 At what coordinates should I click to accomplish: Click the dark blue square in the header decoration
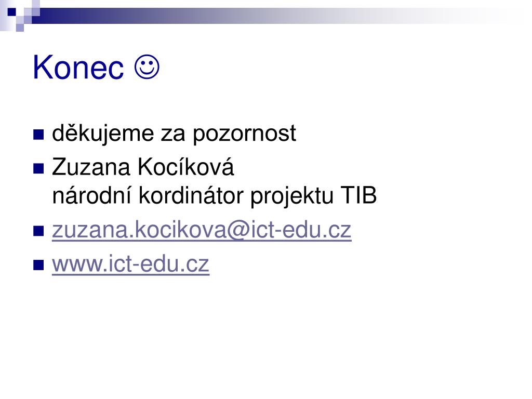pyautogui.click(x=11, y=12)
